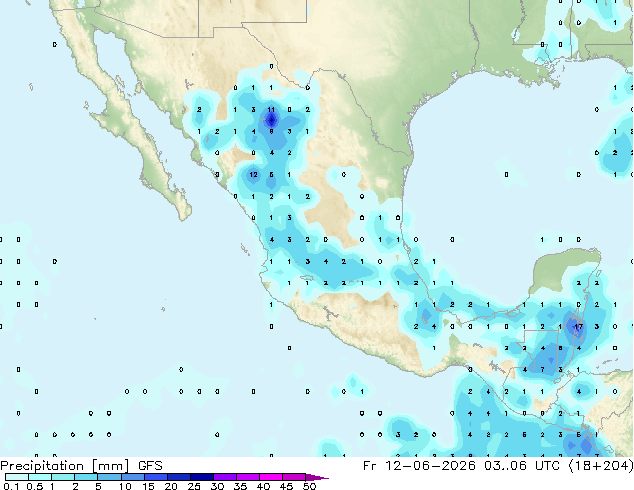Click the "40" legend tick label

pyautogui.click(x=263, y=486)
